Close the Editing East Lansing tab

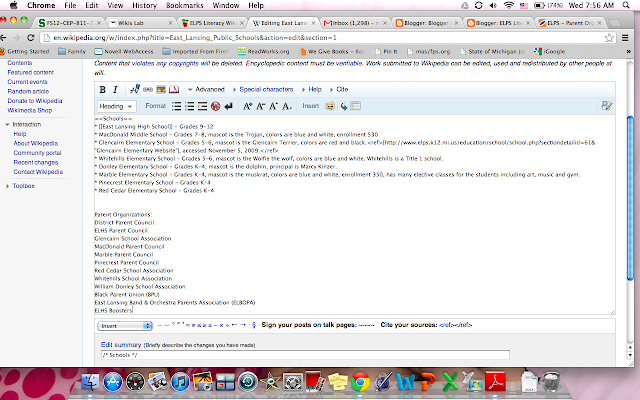tap(313, 23)
